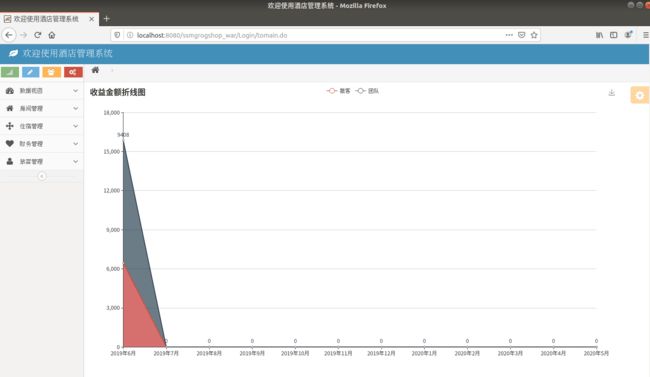This screenshot has width=650, height=377.
Task: Open Firefox hamburger menu
Action: (646, 35)
